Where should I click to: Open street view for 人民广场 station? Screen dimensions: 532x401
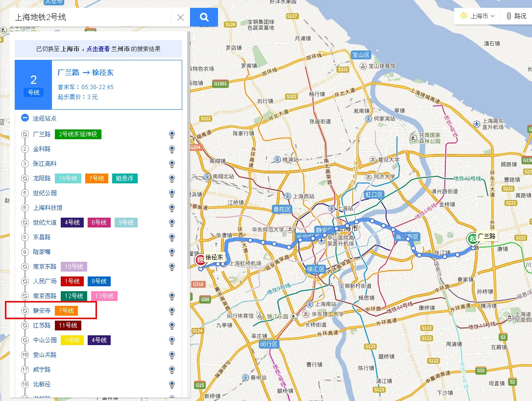click(x=172, y=281)
